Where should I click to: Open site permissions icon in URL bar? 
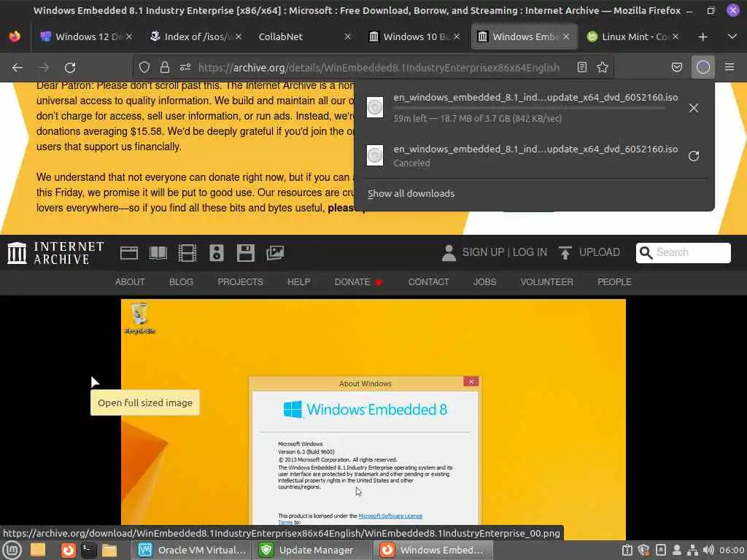pyautogui.click(x=185, y=68)
